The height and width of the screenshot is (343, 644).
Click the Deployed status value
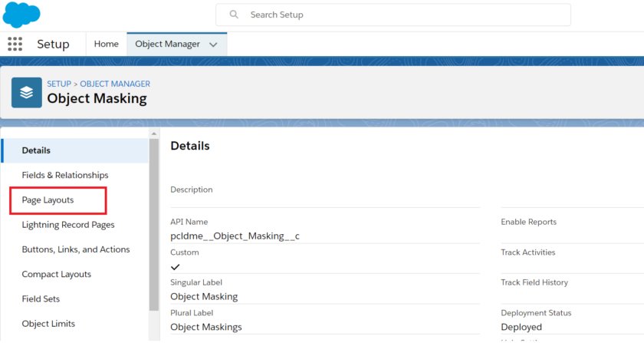(x=521, y=327)
